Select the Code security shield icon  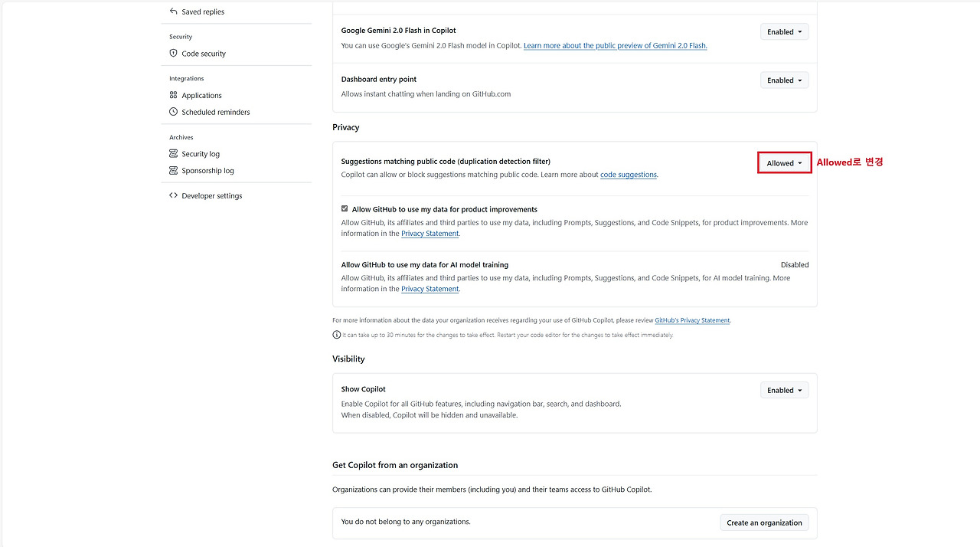click(174, 54)
